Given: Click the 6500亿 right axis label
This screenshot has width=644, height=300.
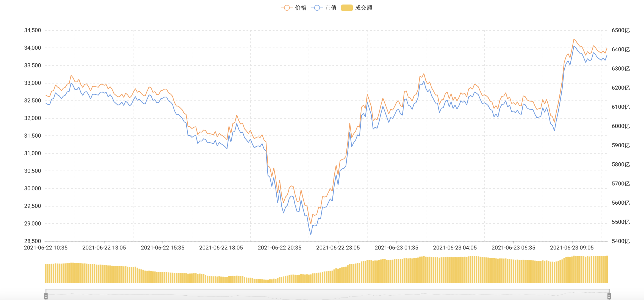Looking at the screenshot, I should 621,30.
